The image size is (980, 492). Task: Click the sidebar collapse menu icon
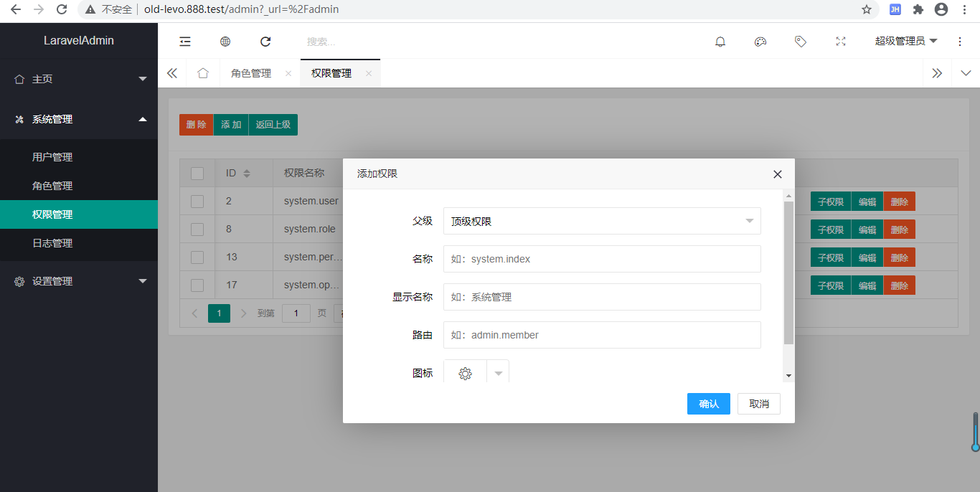tap(185, 42)
